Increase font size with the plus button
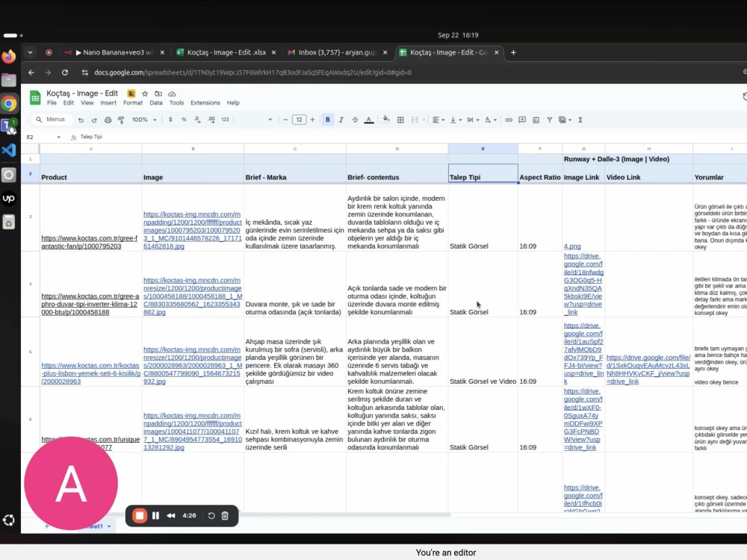The height and width of the screenshot is (560, 747). point(312,119)
